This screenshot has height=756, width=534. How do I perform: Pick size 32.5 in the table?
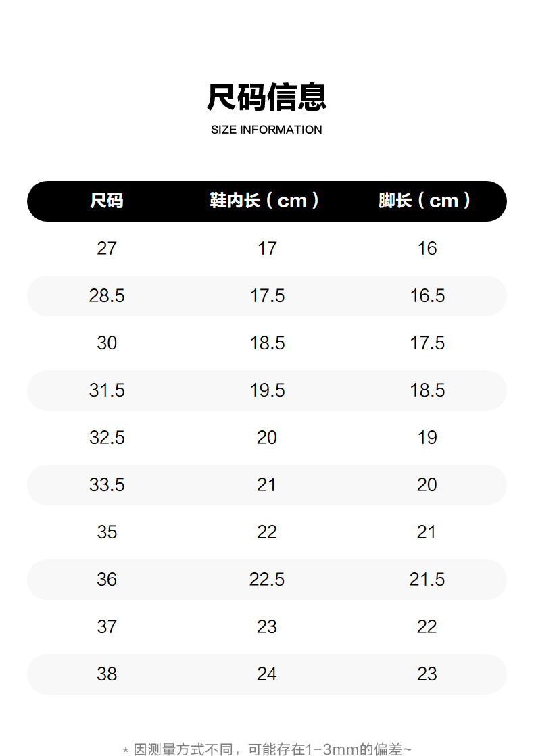pos(107,438)
